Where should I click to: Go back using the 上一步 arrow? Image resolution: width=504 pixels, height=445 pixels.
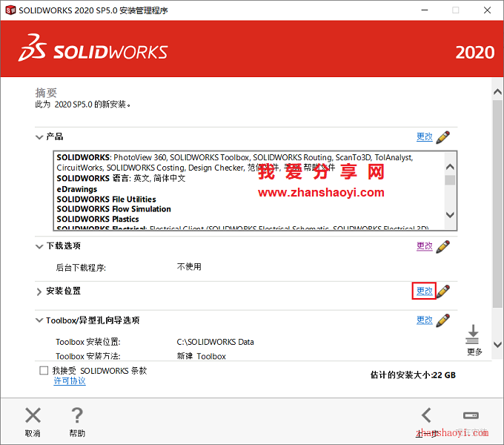coord(426,415)
